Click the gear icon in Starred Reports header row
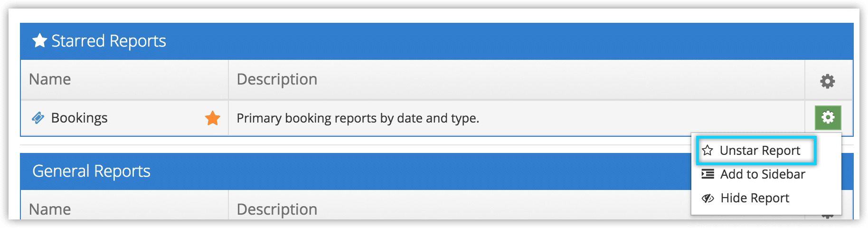This screenshot has height=228, width=868. pos(828,81)
